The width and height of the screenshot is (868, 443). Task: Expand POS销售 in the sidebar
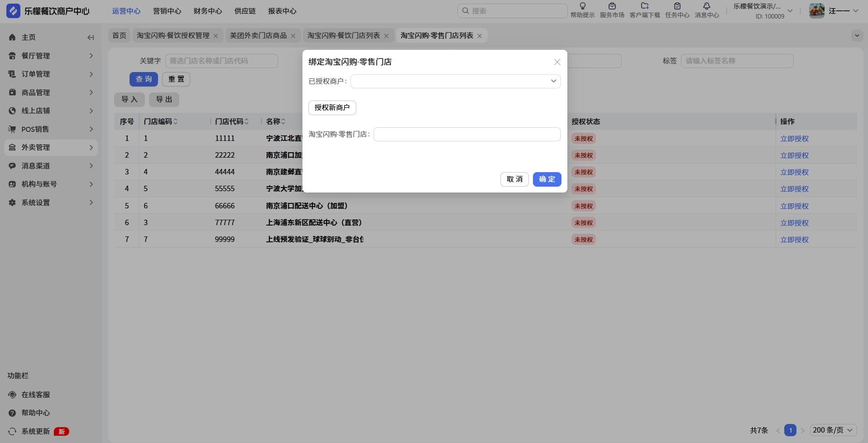pos(51,129)
